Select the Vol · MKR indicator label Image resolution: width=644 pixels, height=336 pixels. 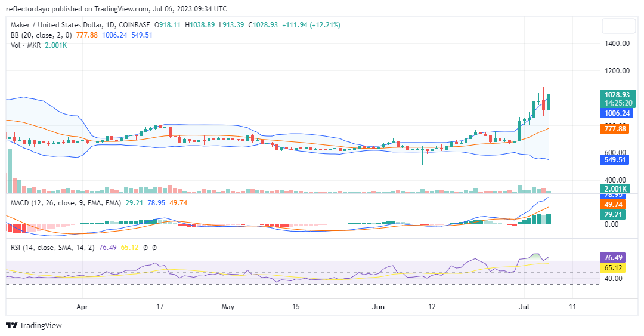26,45
